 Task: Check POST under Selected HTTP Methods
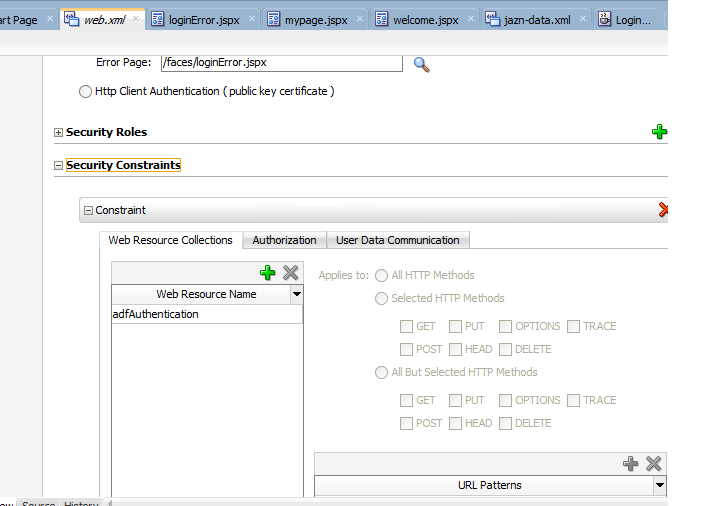406,349
